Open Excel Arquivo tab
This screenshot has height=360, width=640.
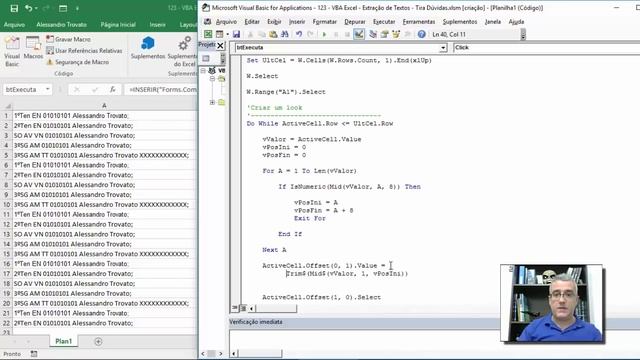[14, 25]
